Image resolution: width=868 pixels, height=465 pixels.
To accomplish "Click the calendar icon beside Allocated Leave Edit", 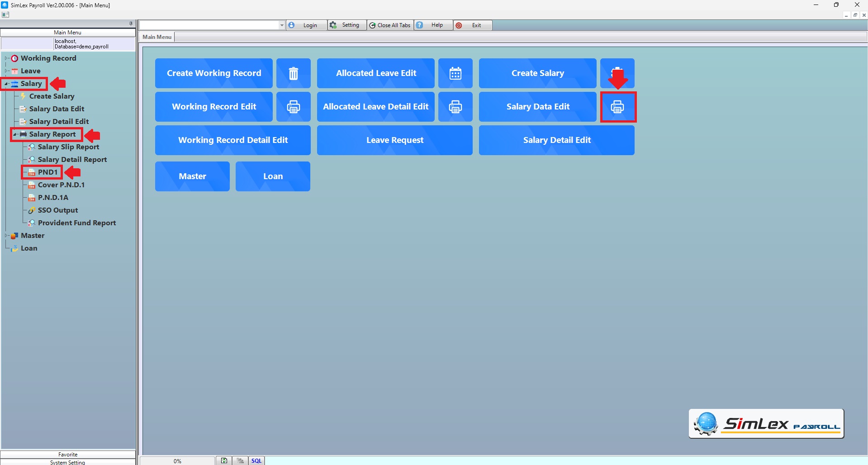I will click(x=455, y=73).
